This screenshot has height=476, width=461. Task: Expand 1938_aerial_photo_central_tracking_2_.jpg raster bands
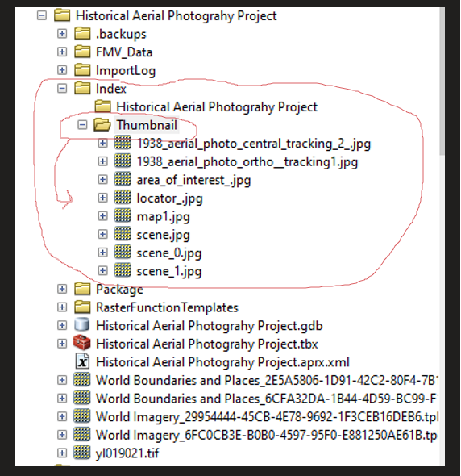[102, 143]
